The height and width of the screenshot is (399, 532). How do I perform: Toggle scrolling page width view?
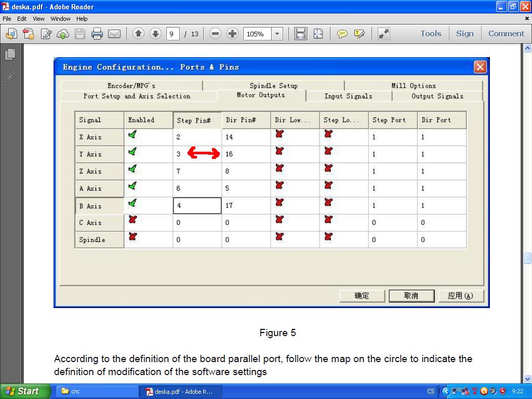point(300,34)
